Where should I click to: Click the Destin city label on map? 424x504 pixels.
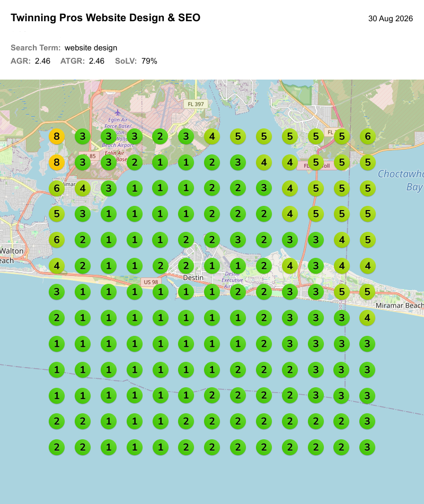pyautogui.click(x=193, y=277)
